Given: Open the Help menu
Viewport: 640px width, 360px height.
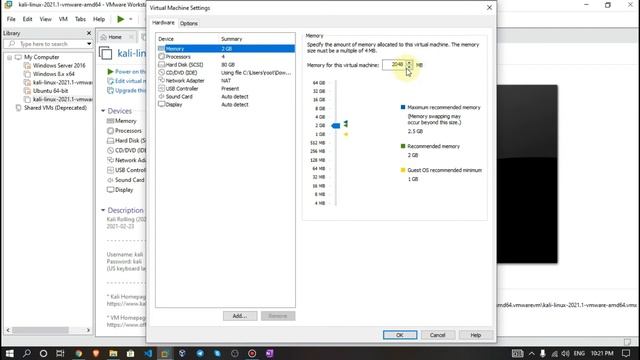Looking at the screenshot, I should point(99,19).
